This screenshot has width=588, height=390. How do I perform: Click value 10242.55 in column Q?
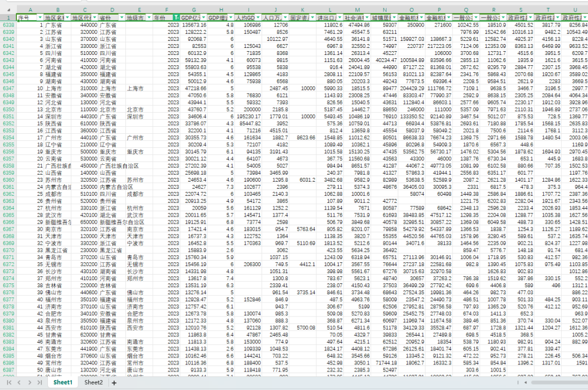point(466,25)
